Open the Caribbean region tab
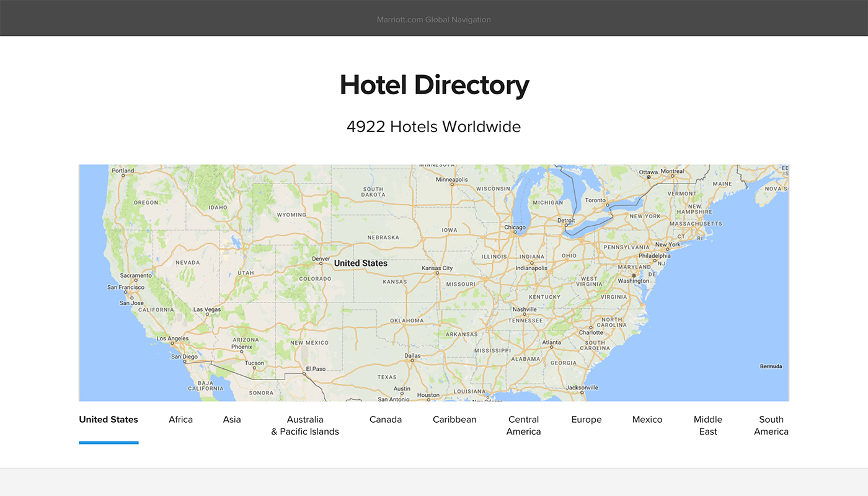Image resolution: width=868 pixels, height=496 pixels. (454, 420)
